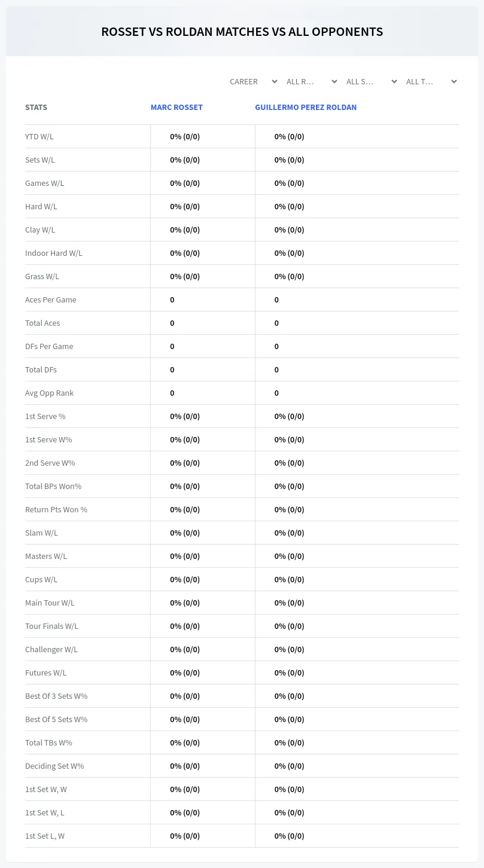This screenshot has height=868, width=484.
Task: Select Rosset's Total Aces value
Action: tap(172, 323)
